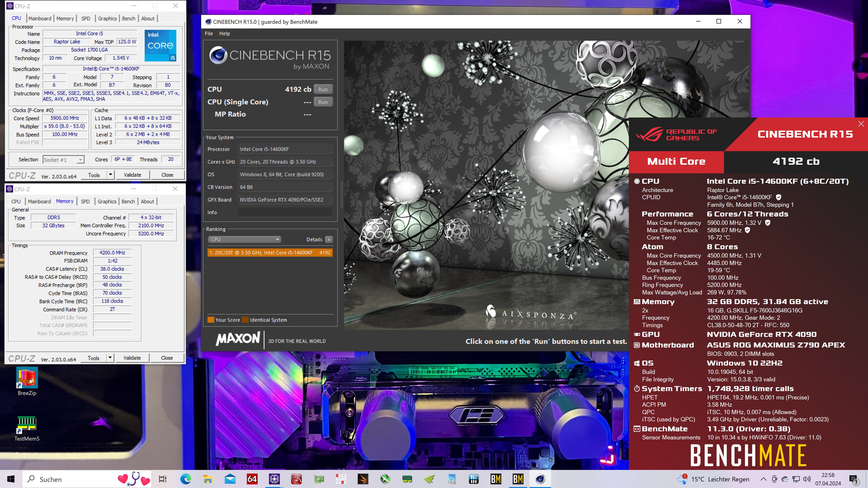
Task: Switch to CPU tab in lower CPU-Z window
Action: pyautogui.click(x=16, y=201)
